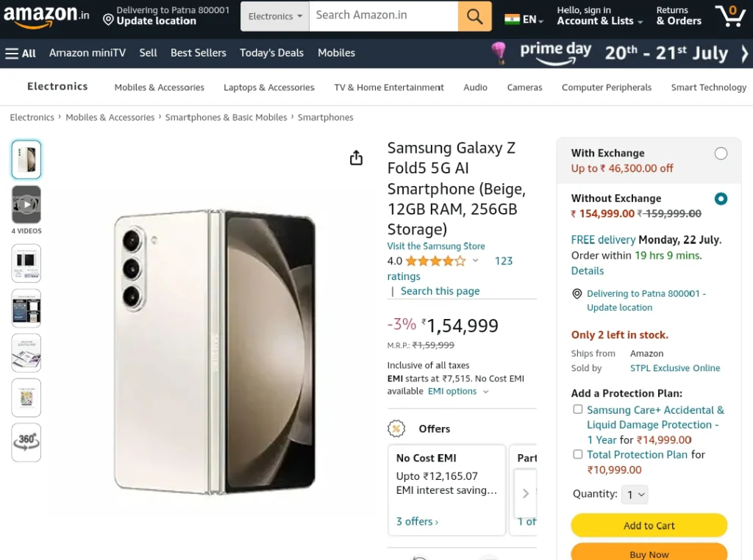Visit the Samsung Store link
Image resolution: width=753 pixels, height=560 pixels.
point(436,246)
